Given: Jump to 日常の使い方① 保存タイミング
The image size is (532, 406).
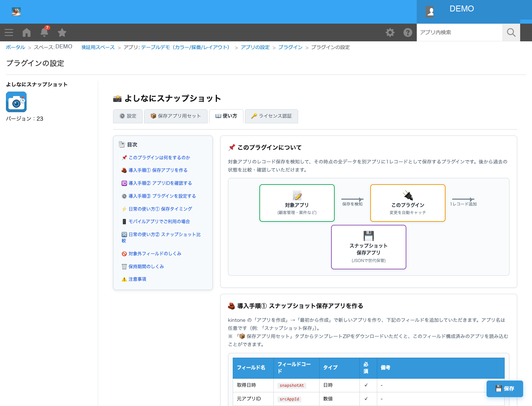Looking at the screenshot, I should (157, 209).
